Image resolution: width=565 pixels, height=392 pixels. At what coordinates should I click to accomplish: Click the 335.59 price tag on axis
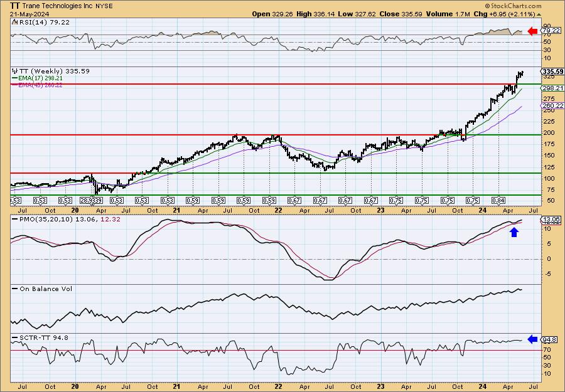pos(553,72)
